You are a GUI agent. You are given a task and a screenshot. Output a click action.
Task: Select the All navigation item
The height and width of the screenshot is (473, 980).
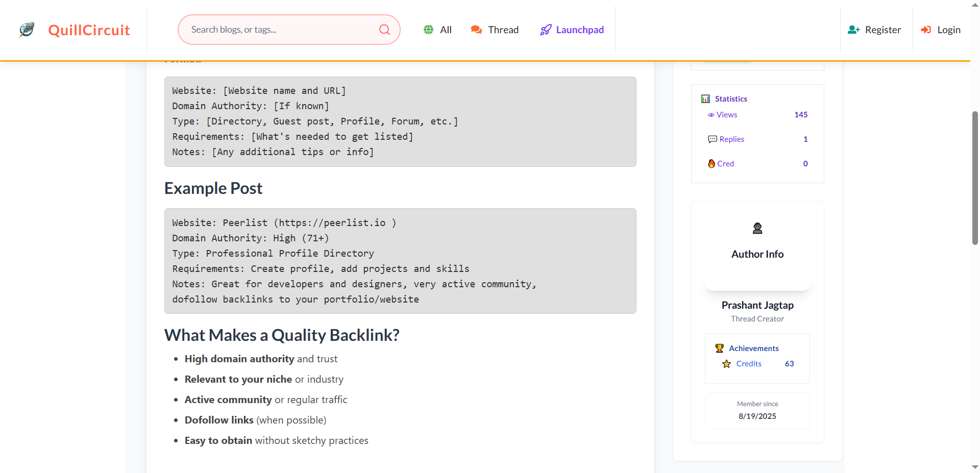tap(438, 30)
